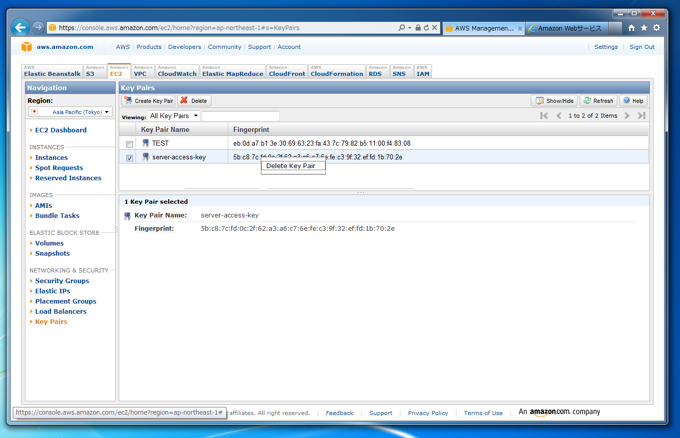Go to previous page of key pairs

coord(559,115)
